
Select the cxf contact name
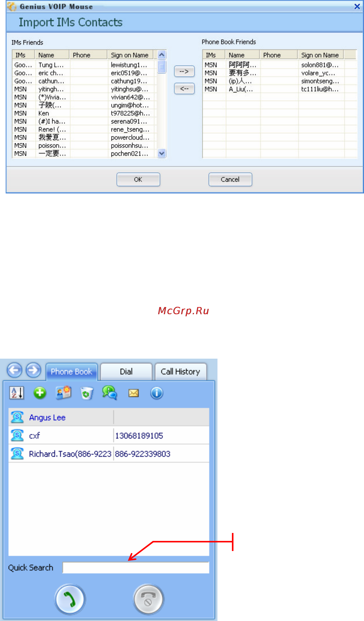click(x=34, y=435)
